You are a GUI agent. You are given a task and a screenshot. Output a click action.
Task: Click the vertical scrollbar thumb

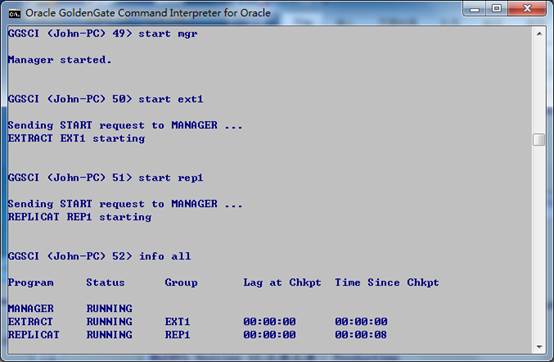539,139
